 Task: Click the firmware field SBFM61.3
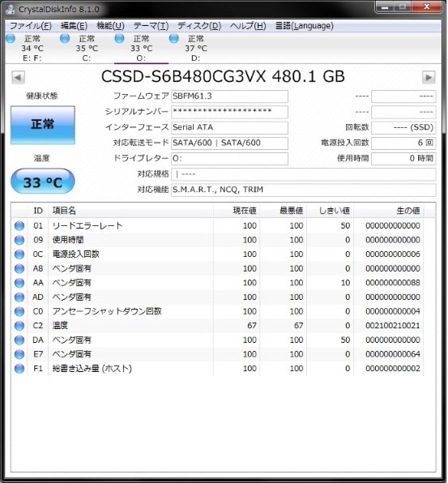[229, 96]
